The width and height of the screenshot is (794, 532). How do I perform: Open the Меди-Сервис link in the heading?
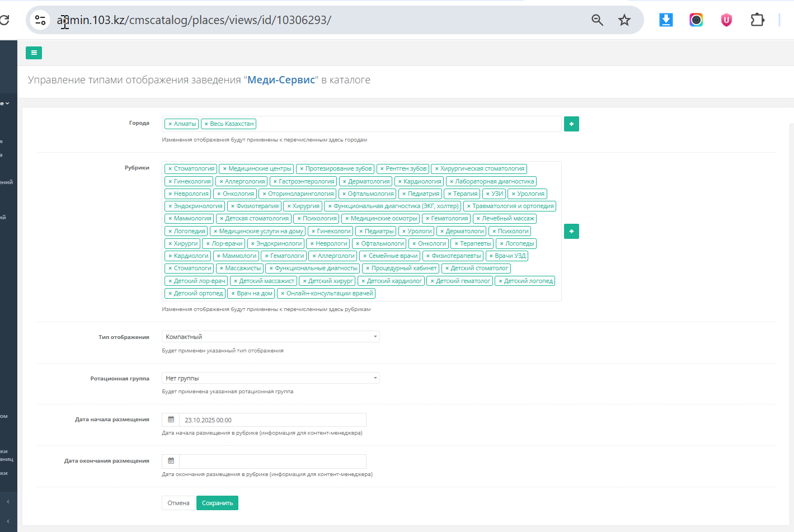pyautogui.click(x=281, y=80)
